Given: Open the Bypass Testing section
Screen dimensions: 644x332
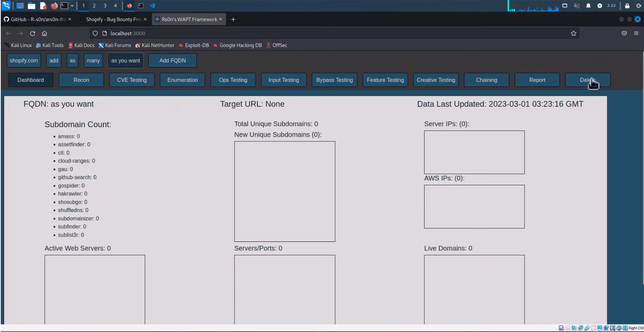Looking at the screenshot, I should click(334, 80).
